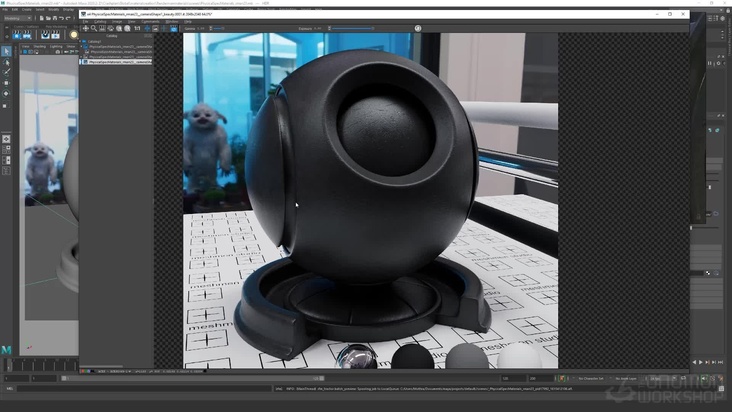This screenshot has height=412, width=732.
Task: Open the Shading menu of Maya viewport panel
Action: [x=40, y=47]
